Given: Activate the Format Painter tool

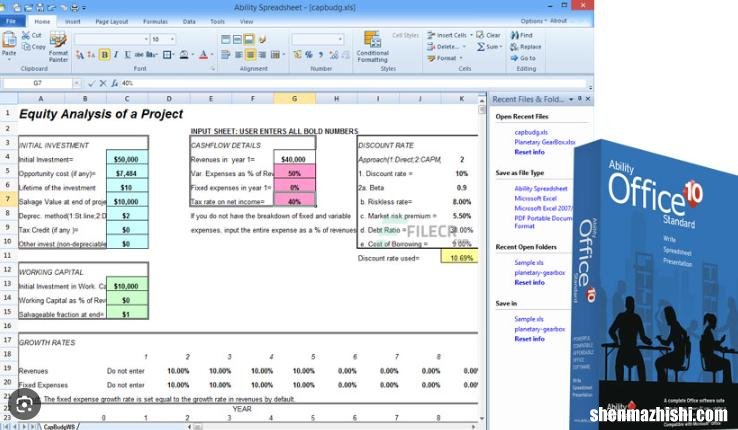Looking at the screenshot, I should tap(58, 47).
